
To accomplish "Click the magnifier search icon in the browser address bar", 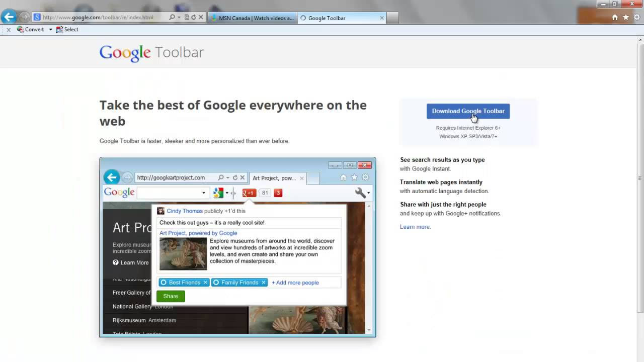I will point(172,18).
